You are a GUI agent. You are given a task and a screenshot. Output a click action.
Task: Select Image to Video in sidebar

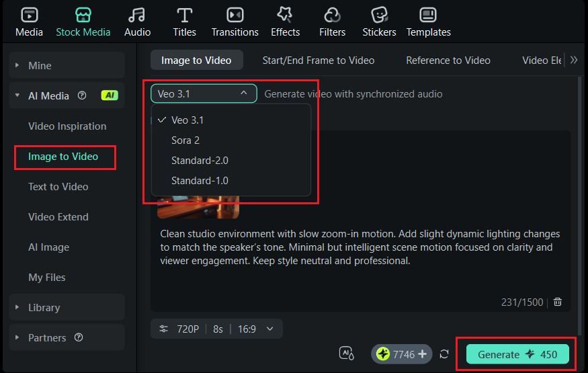(x=63, y=157)
